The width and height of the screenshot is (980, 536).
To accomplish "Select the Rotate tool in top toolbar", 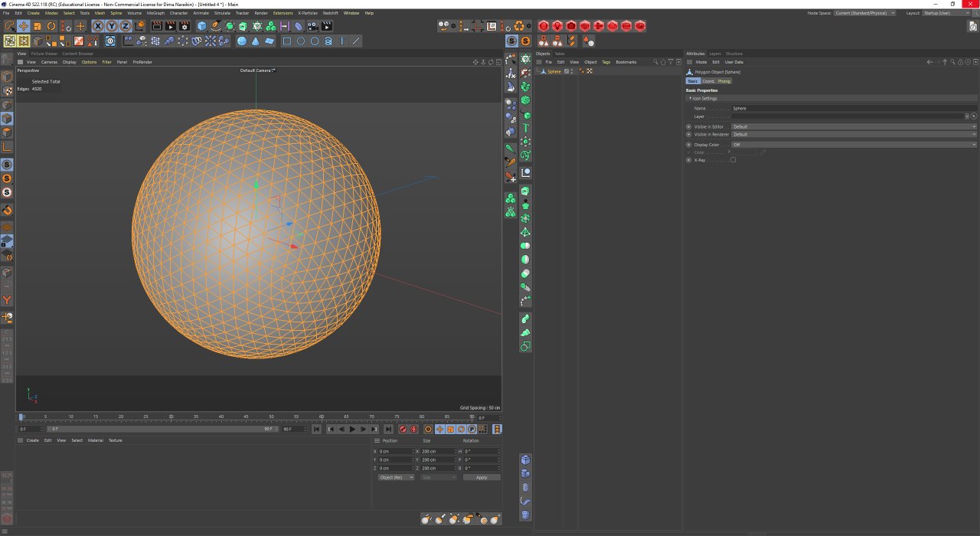I will pos(51,26).
